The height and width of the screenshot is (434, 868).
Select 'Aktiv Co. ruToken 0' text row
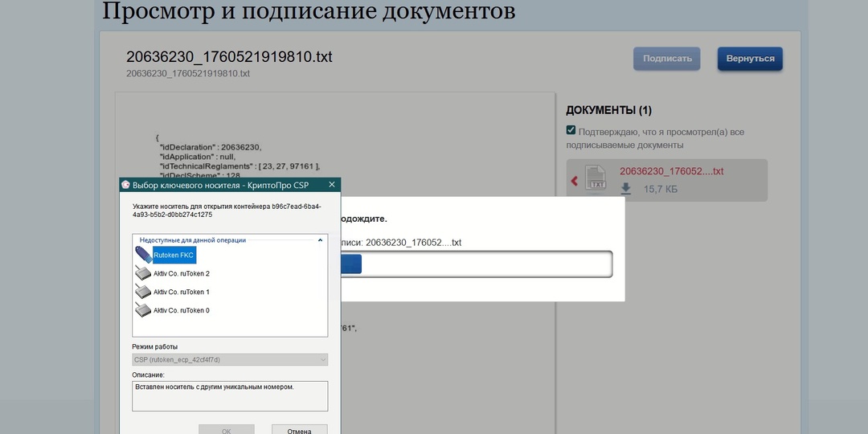[182, 310]
